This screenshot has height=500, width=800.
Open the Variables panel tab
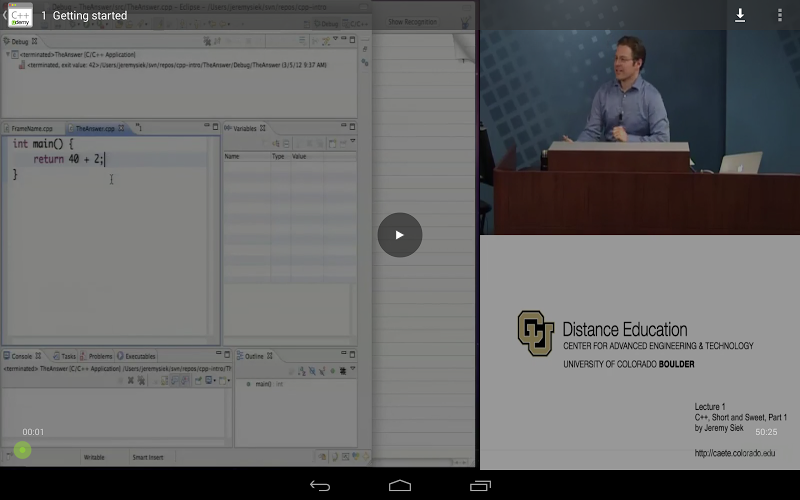(244, 129)
